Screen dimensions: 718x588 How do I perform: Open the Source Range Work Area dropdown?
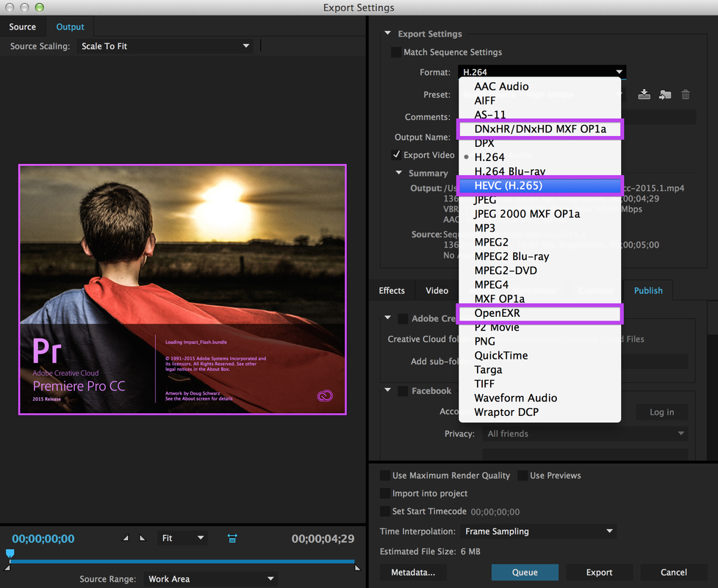[x=210, y=579]
